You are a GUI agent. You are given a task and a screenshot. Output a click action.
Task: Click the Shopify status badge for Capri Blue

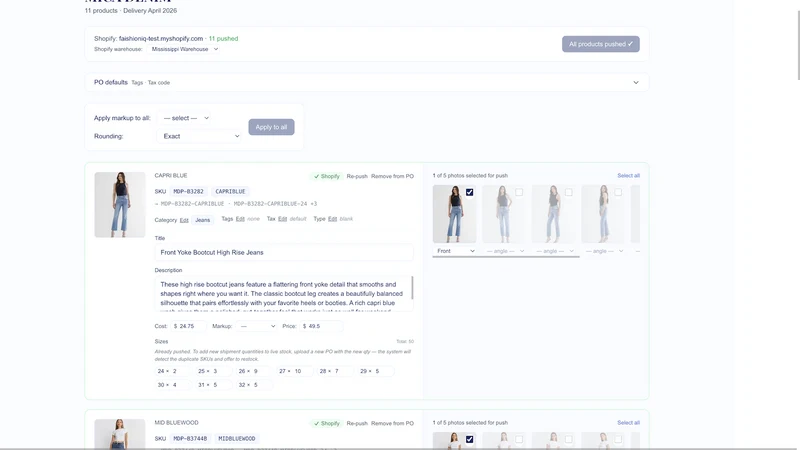click(x=327, y=176)
